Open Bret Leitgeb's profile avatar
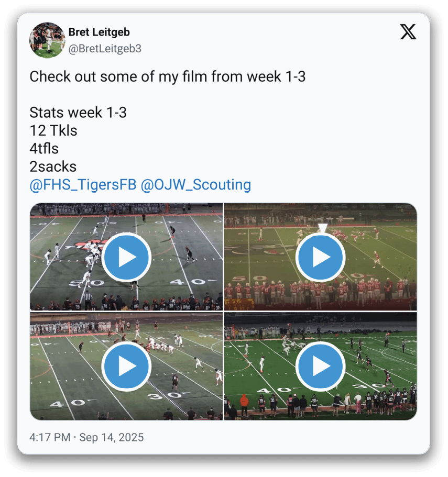Viewport: 448px width, 477px height. [x=47, y=40]
